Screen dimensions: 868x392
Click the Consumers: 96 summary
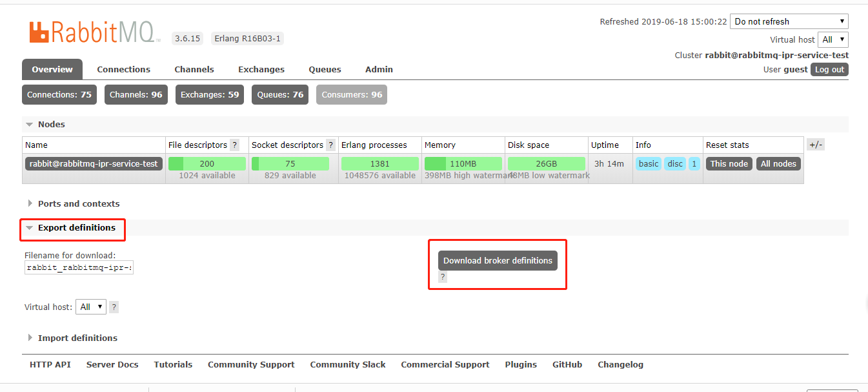[x=352, y=94]
